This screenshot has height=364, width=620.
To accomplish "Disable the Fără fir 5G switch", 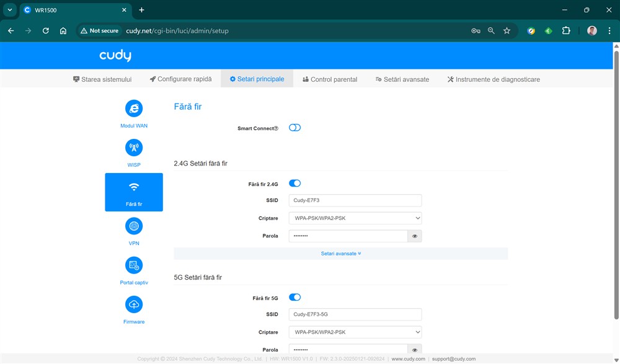I will pos(294,298).
